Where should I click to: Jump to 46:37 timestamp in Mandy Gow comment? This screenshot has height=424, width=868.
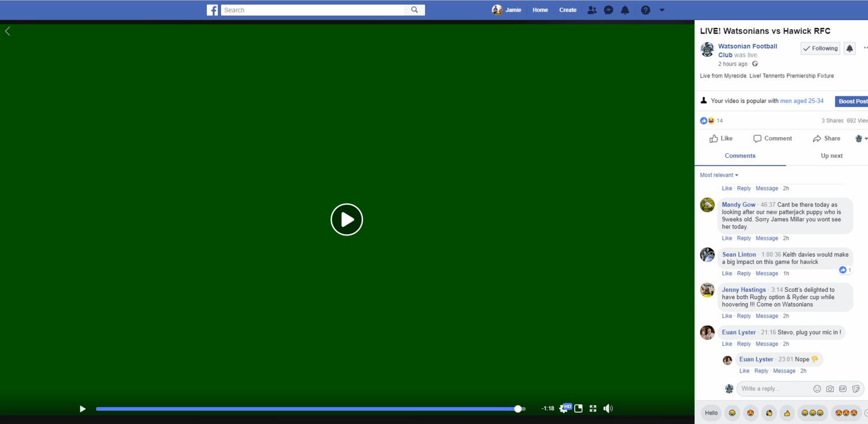click(x=768, y=205)
